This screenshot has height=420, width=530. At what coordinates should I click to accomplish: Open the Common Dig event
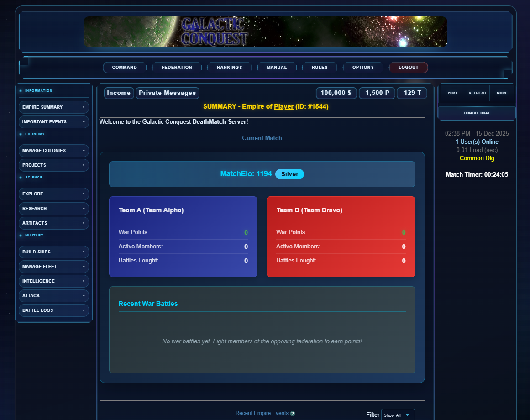[x=477, y=158]
